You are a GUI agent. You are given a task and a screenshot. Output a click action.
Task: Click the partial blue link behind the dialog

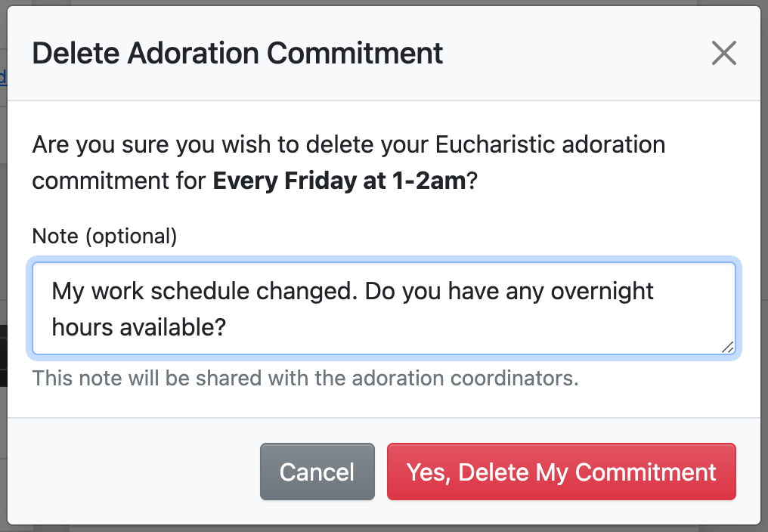pyautogui.click(x=3, y=76)
